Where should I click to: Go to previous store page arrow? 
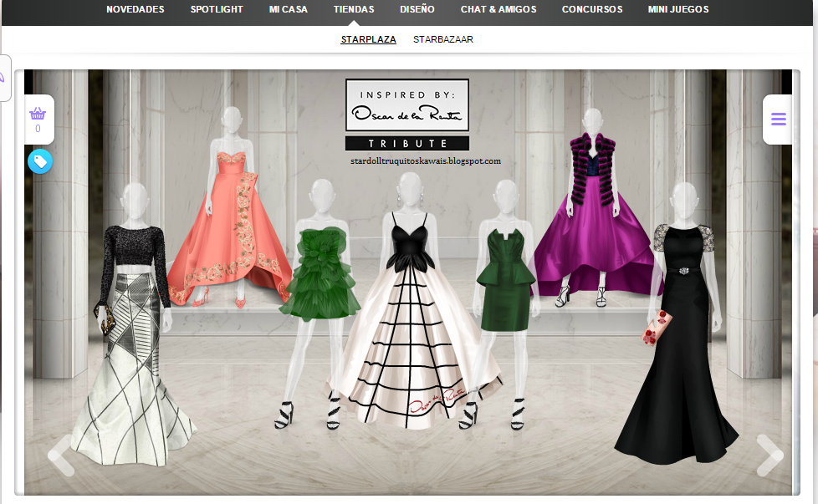(x=62, y=455)
